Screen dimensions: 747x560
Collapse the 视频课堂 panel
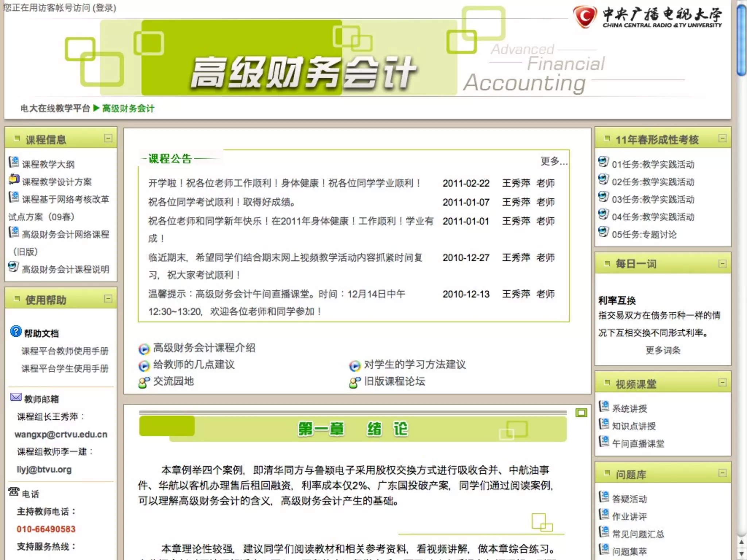click(x=722, y=382)
